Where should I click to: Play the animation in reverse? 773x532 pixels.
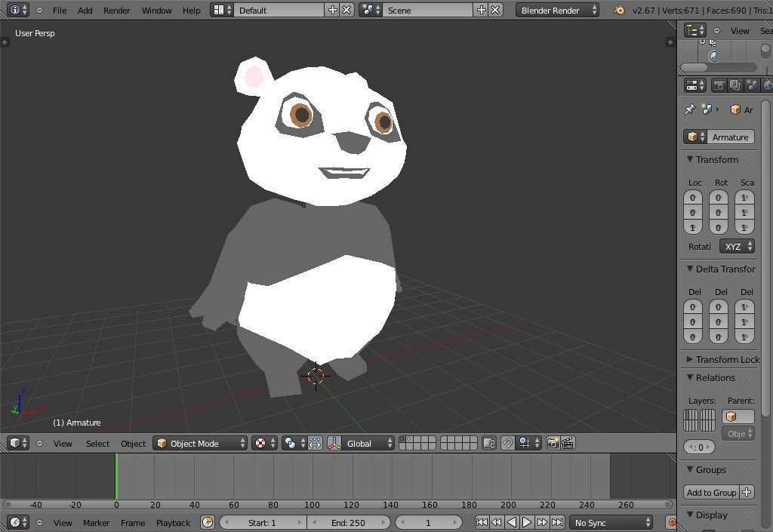[512, 522]
